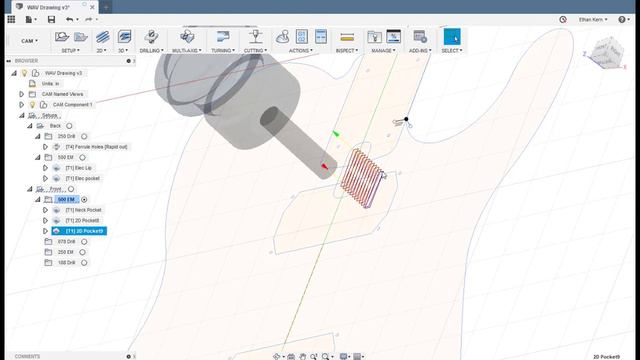Collapse the Front setup node
This screenshot has height=360, width=640.
29,189
